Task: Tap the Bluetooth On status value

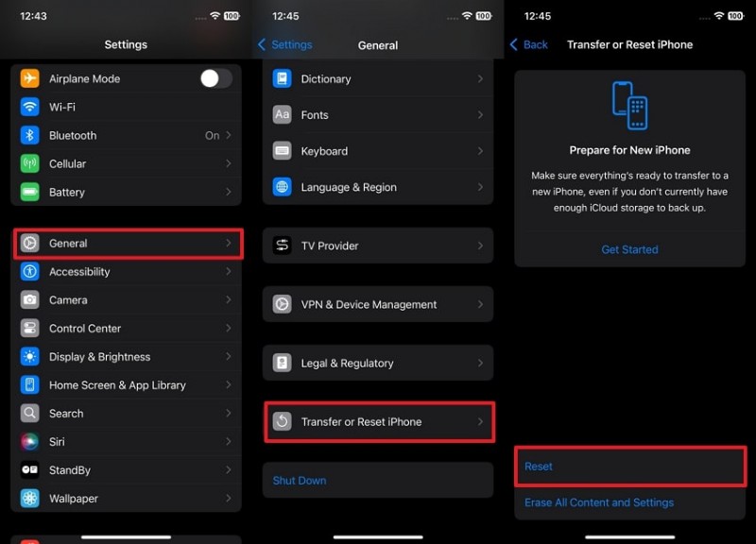Action: [212, 135]
